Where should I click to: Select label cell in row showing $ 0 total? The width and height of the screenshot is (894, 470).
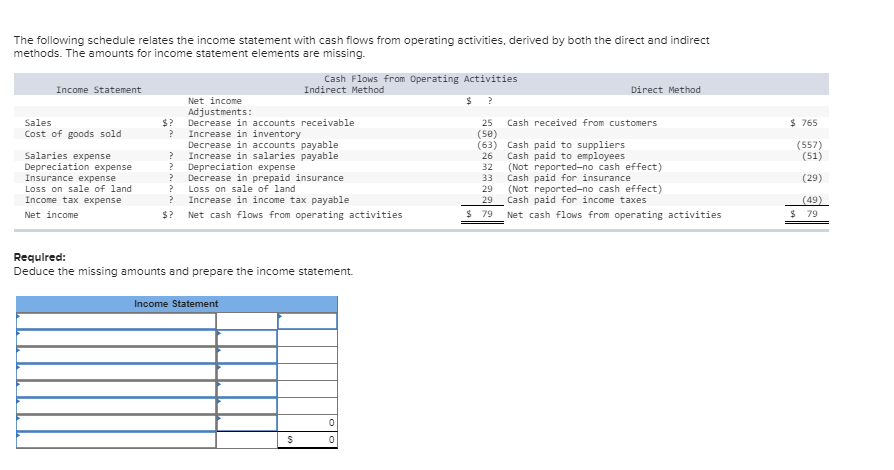(116, 440)
